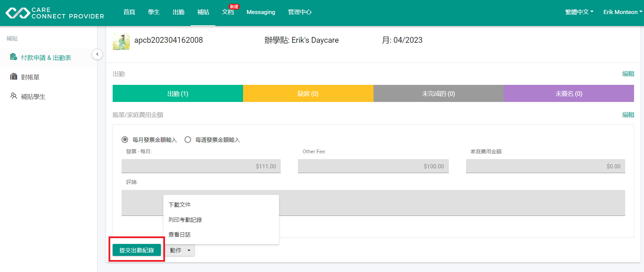Open the 補貼 nav tab
The height and width of the screenshot is (272, 644).
203,12
